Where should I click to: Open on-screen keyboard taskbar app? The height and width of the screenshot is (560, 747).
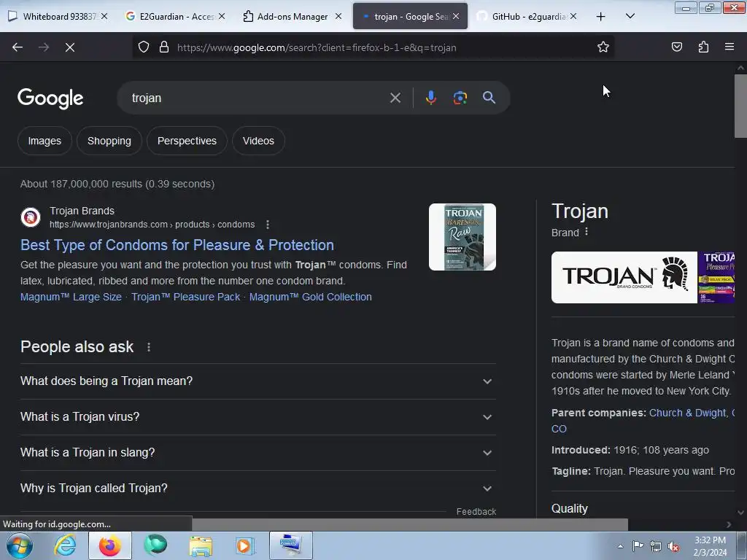click(290, 545)
